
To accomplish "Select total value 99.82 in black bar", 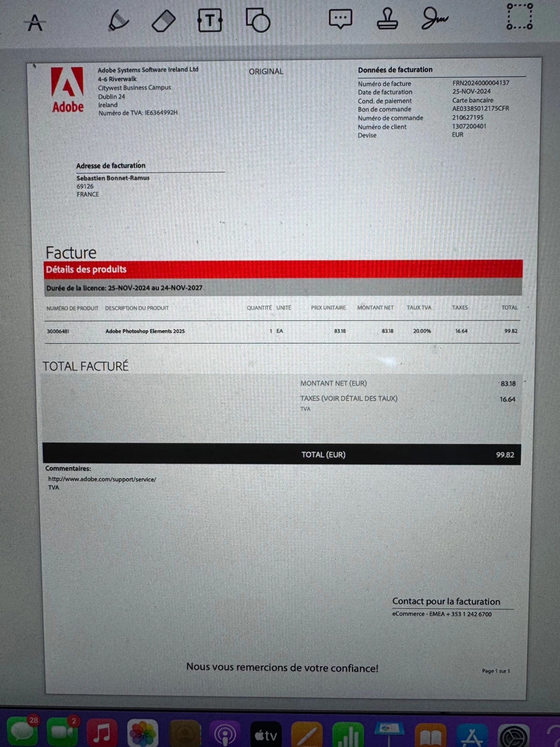I will coord(505,455).
